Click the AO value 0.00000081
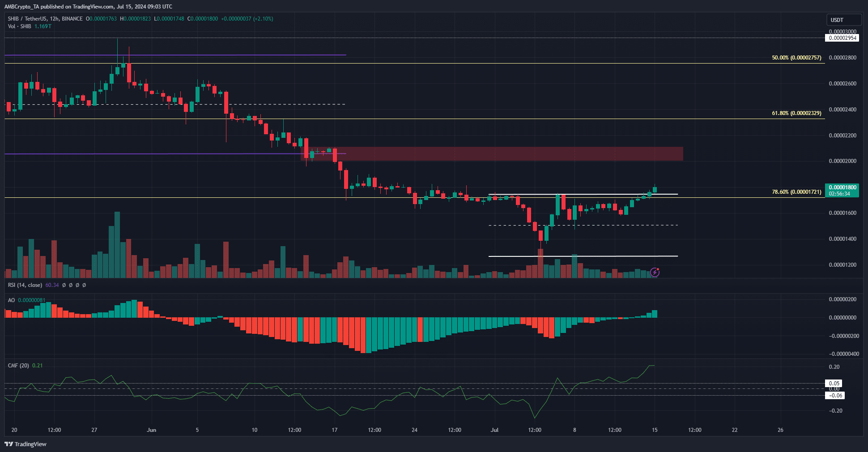868x452 pixels. (31, 300)
